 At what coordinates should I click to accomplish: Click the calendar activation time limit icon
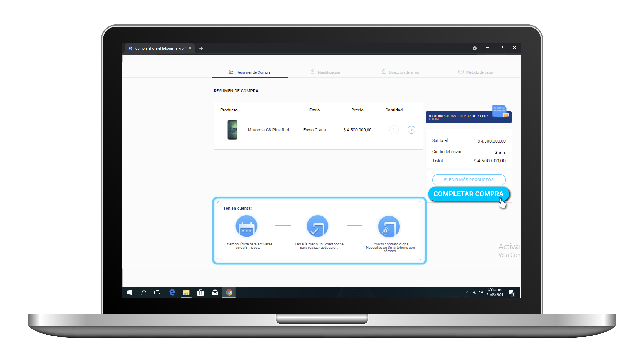(246, 226)
